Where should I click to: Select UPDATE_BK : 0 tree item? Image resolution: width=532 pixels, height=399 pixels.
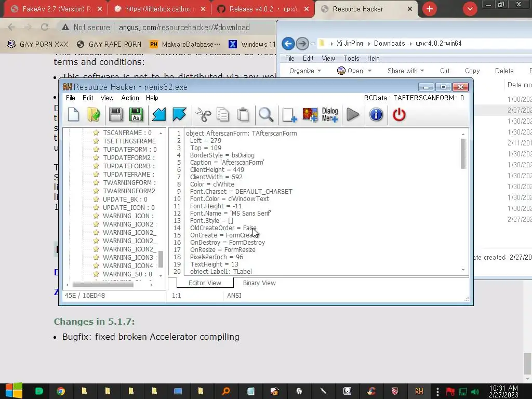[125, 199]
